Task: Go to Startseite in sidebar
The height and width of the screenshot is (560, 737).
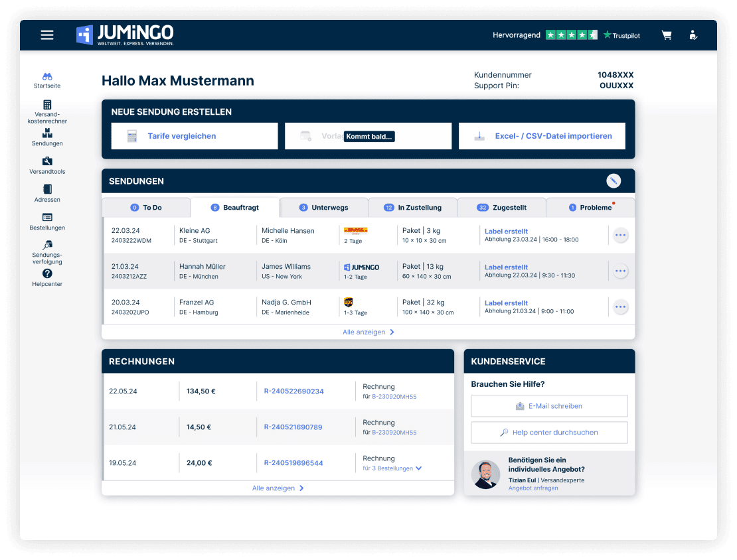Action: (47, 77)
